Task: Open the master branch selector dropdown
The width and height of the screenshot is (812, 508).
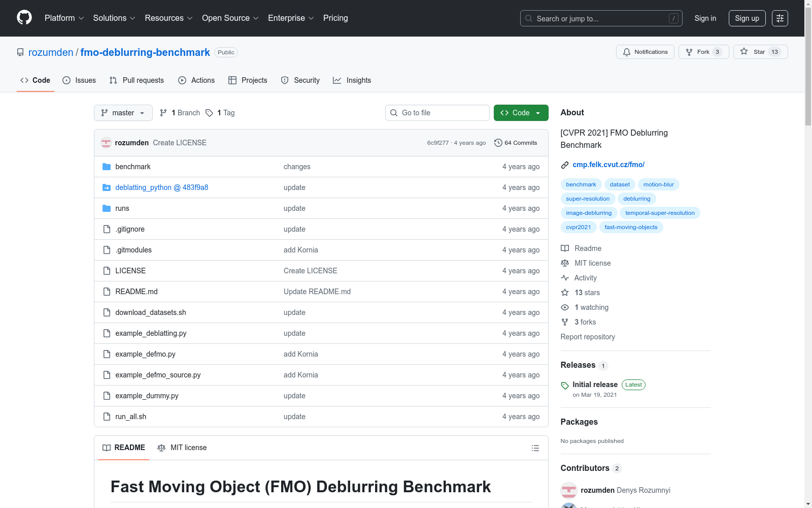Action: [x=123, y=113]
